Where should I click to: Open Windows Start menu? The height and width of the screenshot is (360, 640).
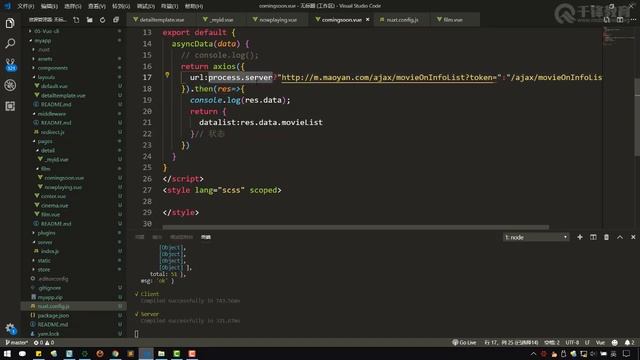(7, 353)
